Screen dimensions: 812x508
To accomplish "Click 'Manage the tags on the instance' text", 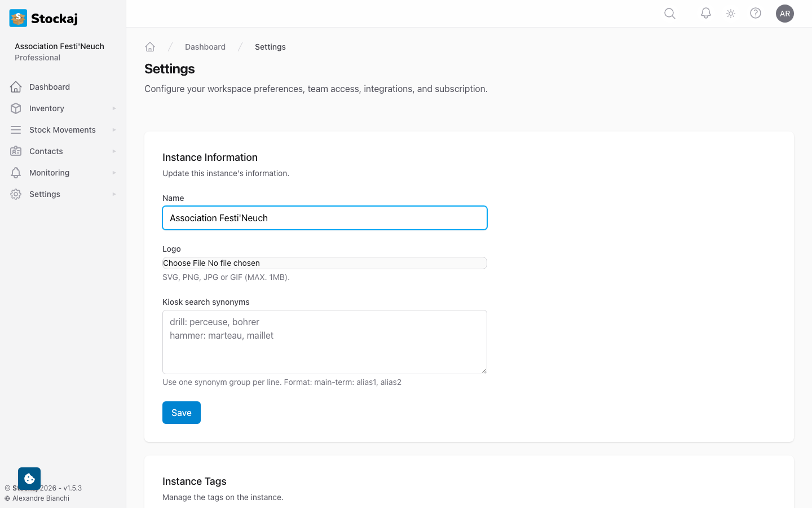I will pos(223,497).
